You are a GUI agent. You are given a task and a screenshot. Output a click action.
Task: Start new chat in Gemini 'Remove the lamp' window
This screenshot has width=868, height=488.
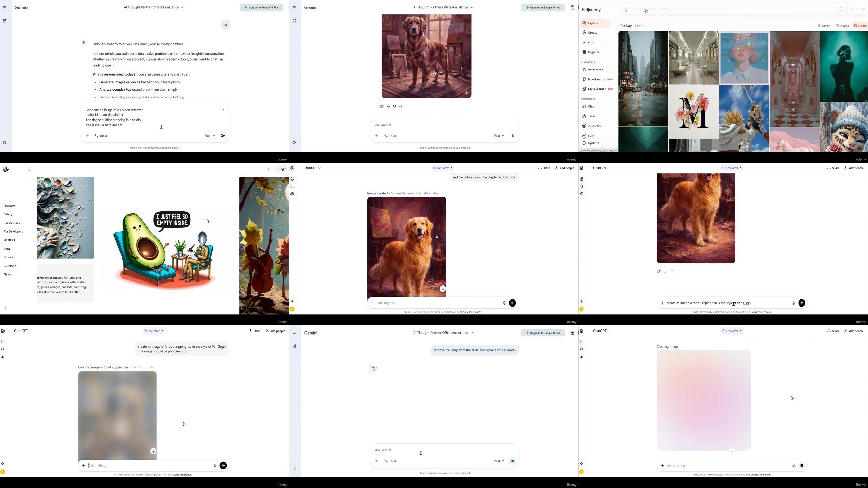294,346
